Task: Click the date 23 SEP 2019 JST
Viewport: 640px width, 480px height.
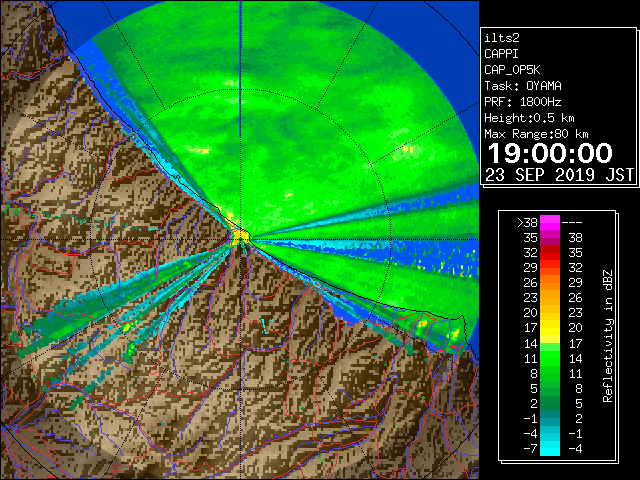Action: pos(560,175)
